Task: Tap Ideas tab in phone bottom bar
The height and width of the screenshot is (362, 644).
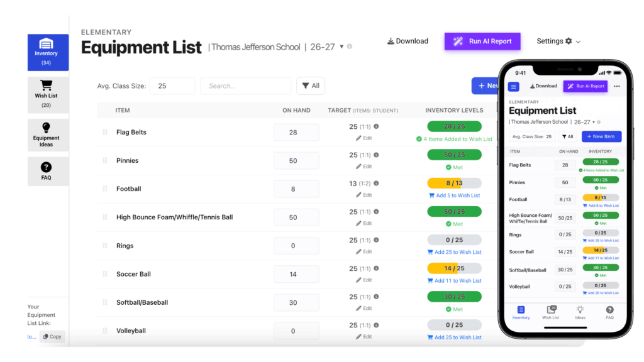Action: tap(580, 313)
